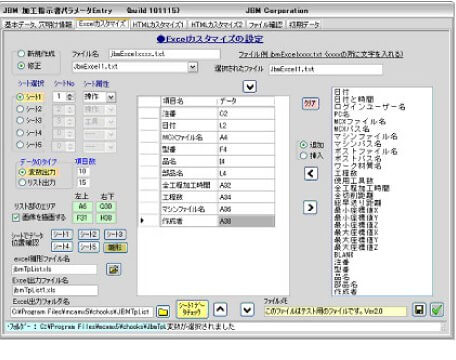Select 変数出力 data type
The width and height of the screenshot is (456, 360).
coord(22,172)
